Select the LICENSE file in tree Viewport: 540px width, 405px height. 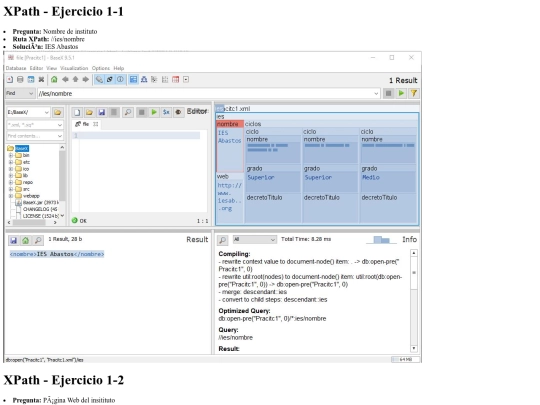(41, 216)
